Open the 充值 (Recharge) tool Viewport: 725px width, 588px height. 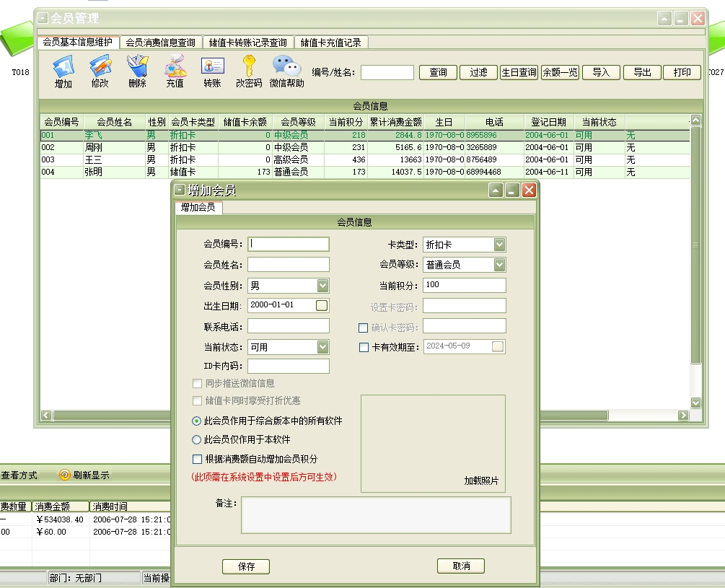click(175, 68)
